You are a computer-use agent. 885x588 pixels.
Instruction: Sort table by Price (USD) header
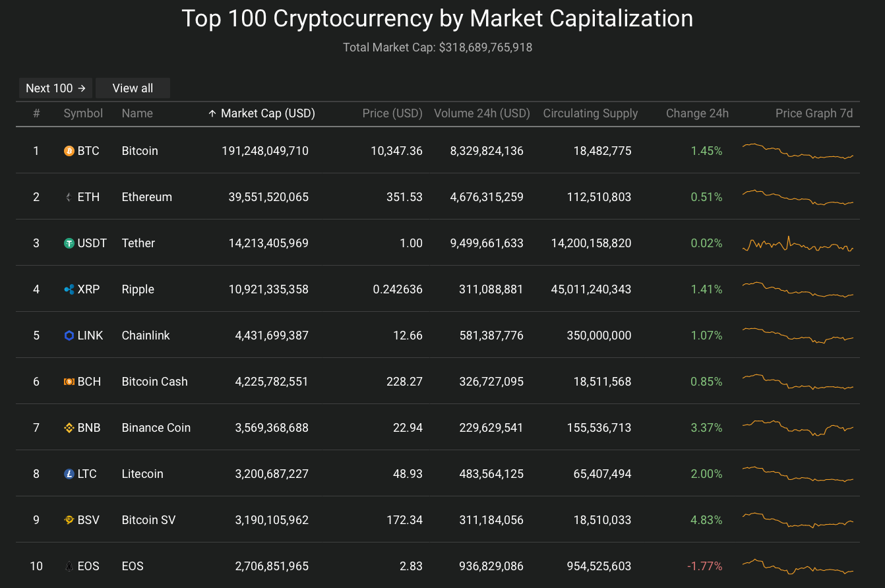[392, 113]
